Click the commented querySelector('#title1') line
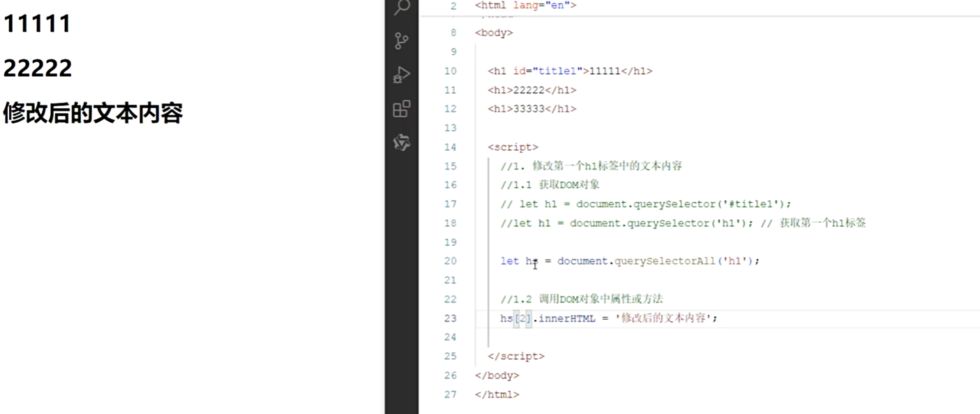Image resolution: width=980 pixels, height=414 pixels. 646,204
